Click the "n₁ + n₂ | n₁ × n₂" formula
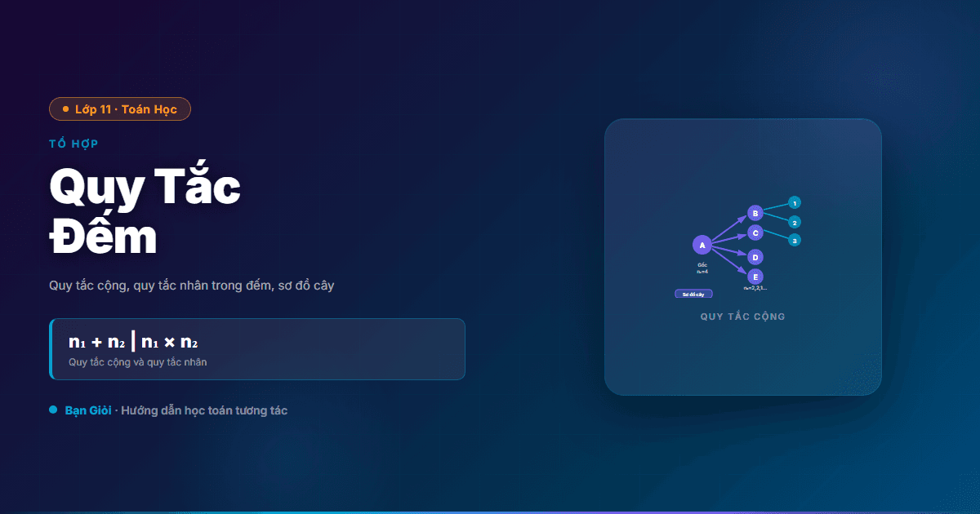Image resolution: width=980 pixels, height=514 pixels. [134, 342]
